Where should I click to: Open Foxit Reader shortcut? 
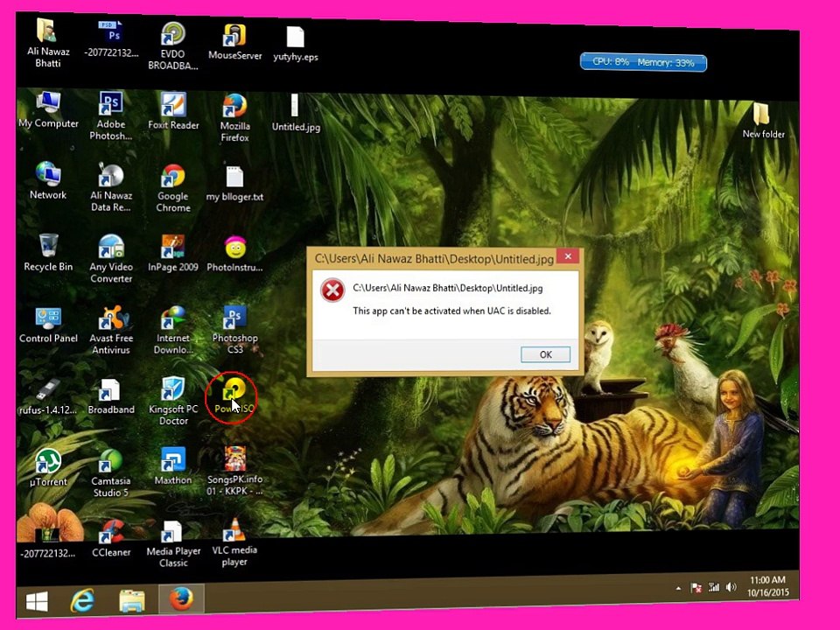[x=173, y=111]
